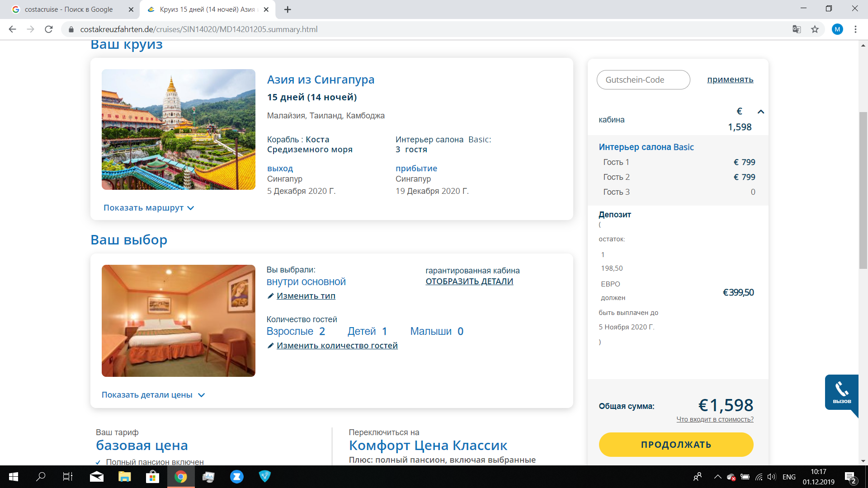Open the Mail app on taskbar
This screenshot has width=868, height=488.
click(x=97, y=477)
